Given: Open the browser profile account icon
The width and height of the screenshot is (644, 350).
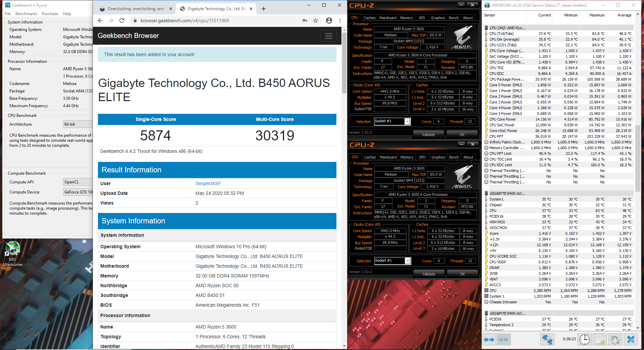Looking at the screenshot, I should pyautogui.click(x=329, y=20).
